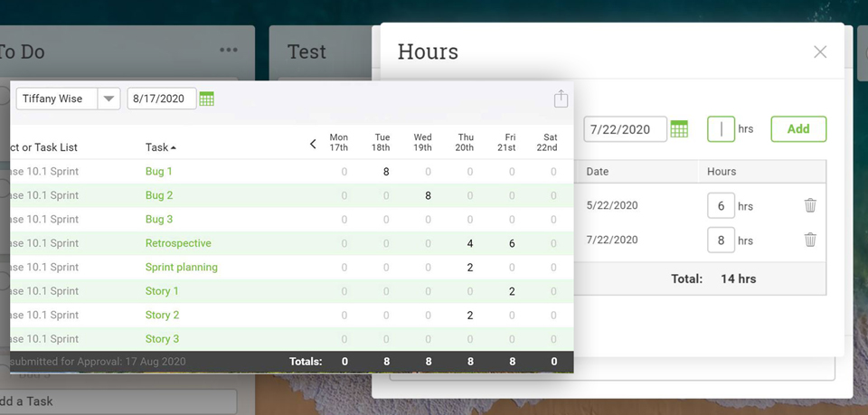Click the Hours dialog date field 7/22/2020
This screenshot has height=415, width=868.
pyautogui.click(x=625, y=129)
